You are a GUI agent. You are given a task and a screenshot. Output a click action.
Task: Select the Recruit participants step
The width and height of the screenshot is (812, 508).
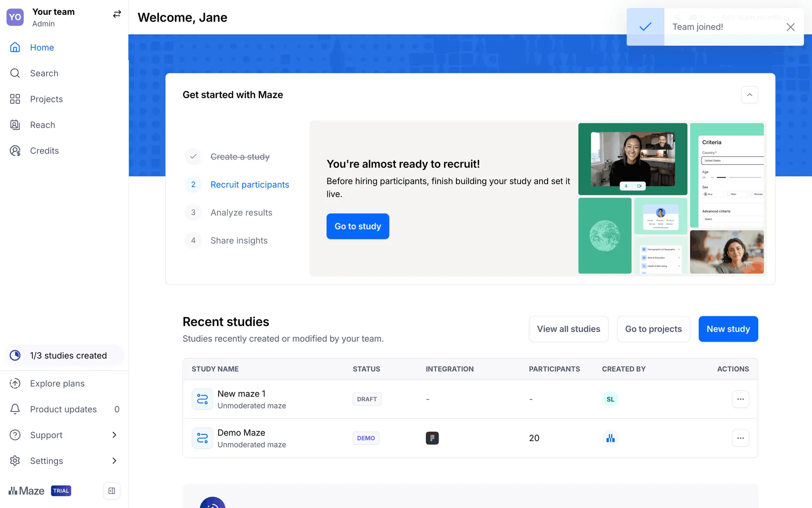pos(250,185)
